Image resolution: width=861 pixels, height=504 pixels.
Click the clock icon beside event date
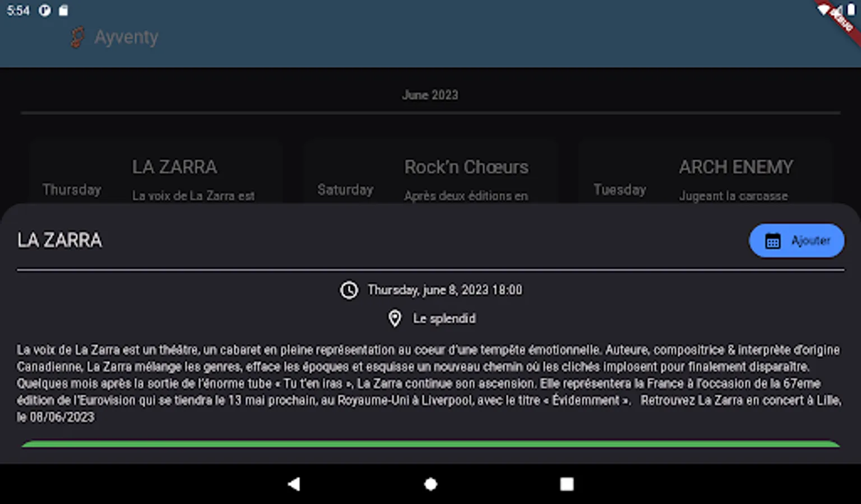[x=349, y=290]
